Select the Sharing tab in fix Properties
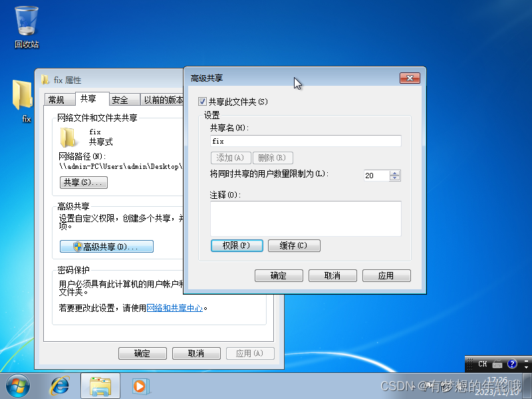Viewport: 532px width, 399px height. 92,98
